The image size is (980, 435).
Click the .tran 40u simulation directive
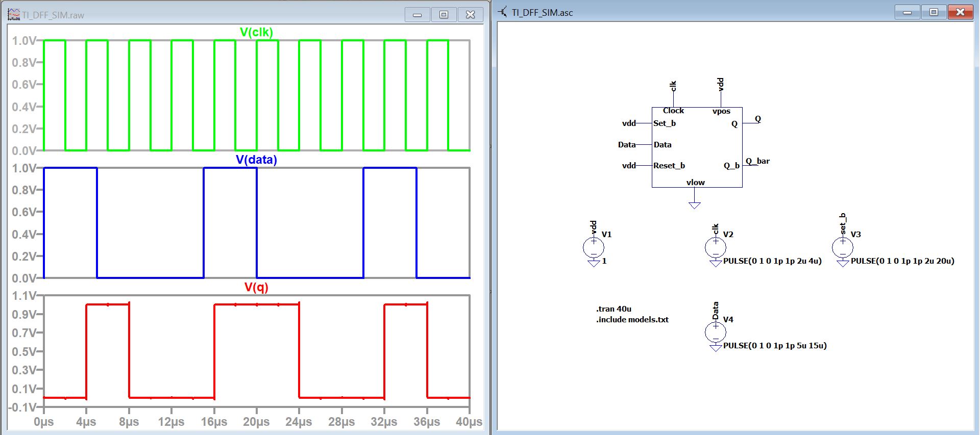(x=614, y=309)
